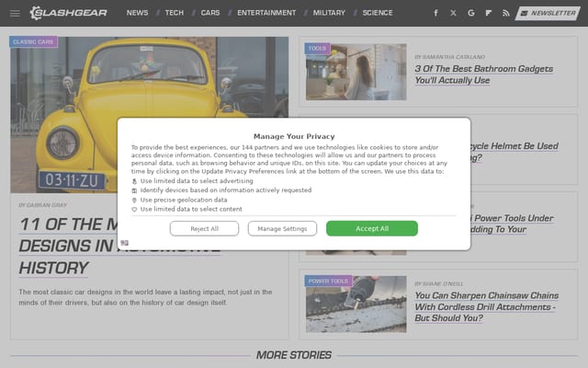The height and width of the screenshot is (368, 588).
Task: Click Reject All in privacy dialog
Action: point(204,228)
